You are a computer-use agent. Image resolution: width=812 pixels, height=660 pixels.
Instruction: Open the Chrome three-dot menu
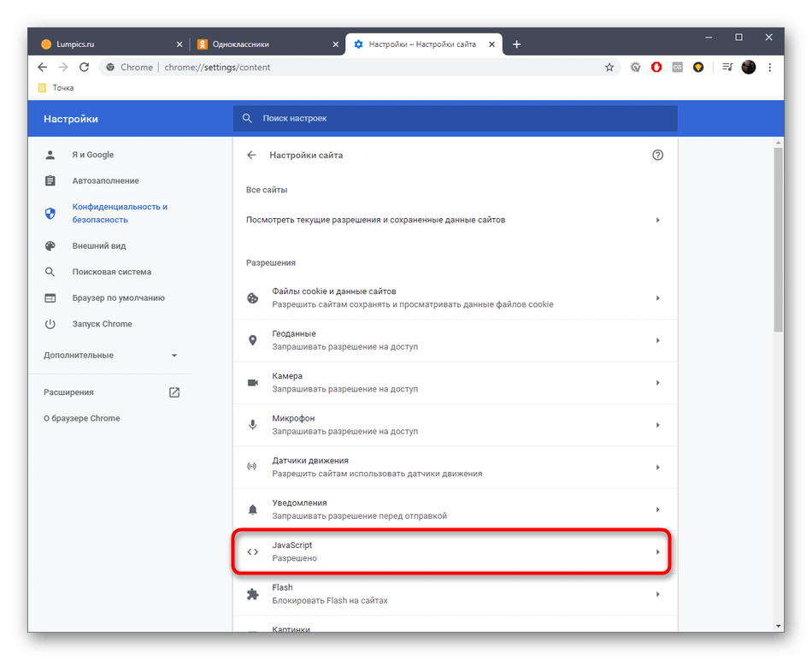[x=770, y=68]
